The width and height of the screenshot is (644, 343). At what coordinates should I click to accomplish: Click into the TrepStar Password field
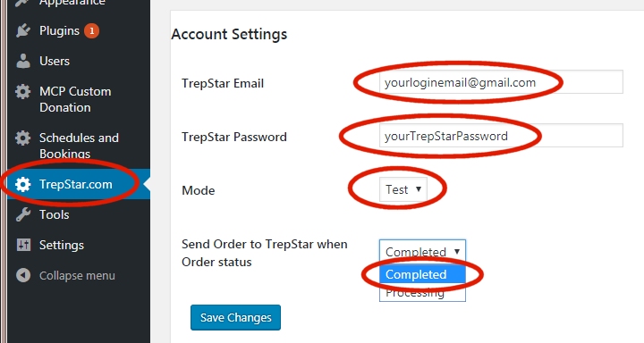point(501,136)
